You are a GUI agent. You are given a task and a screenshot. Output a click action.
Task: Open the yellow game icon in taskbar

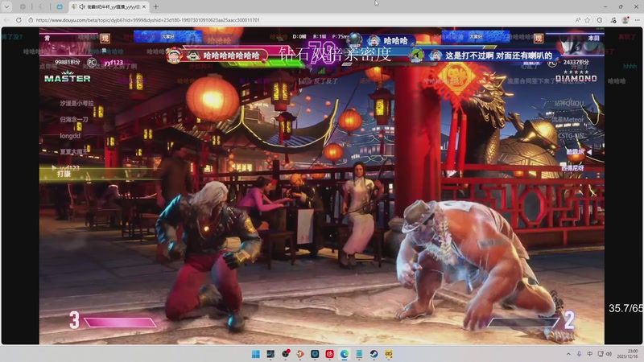[x=389, y=354]
